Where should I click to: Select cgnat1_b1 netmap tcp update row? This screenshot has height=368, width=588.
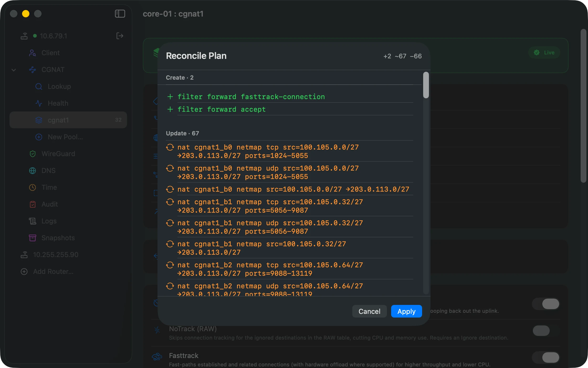[290, 206]
